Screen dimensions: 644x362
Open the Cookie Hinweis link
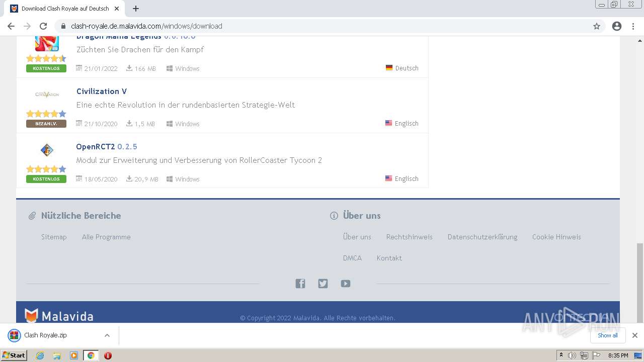coord(556,237)
